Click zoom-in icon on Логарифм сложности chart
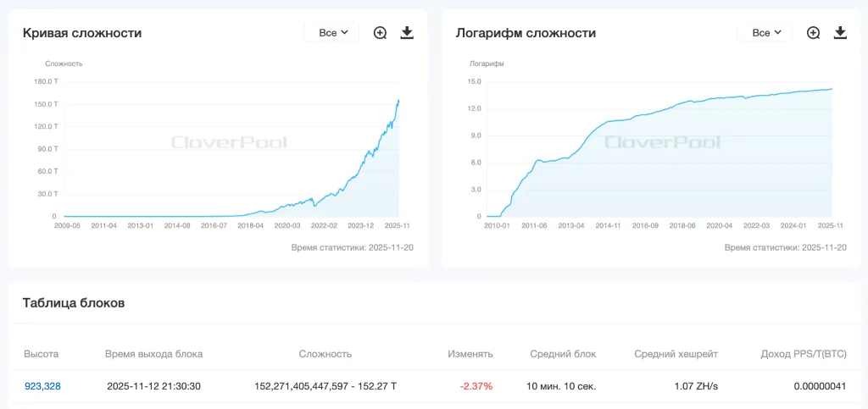Viewport: 868px width, 409px height. [813, 33]
